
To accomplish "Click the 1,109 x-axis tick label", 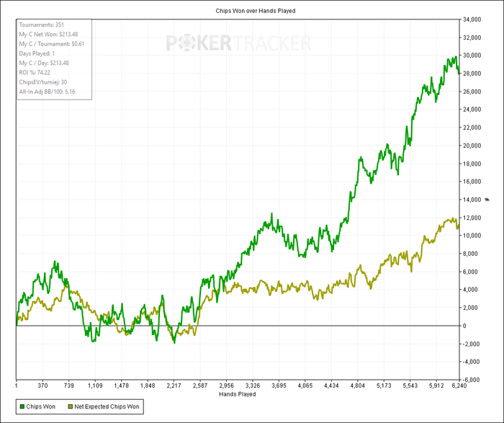I will (95, 386).
